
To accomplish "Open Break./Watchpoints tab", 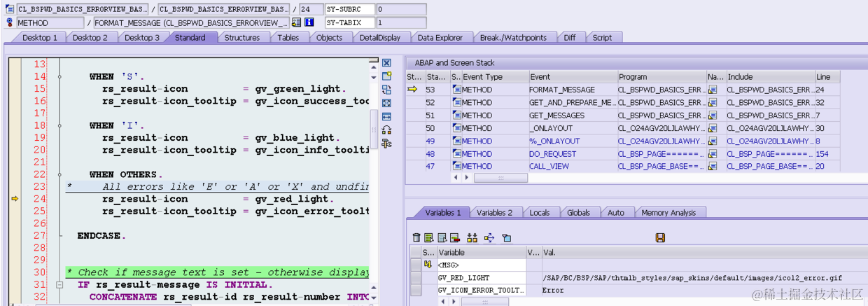I will pyautogui.click(x=514, y=38).
